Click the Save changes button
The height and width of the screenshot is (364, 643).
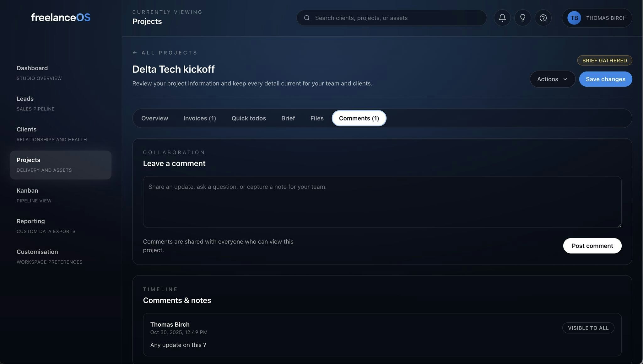605,79
